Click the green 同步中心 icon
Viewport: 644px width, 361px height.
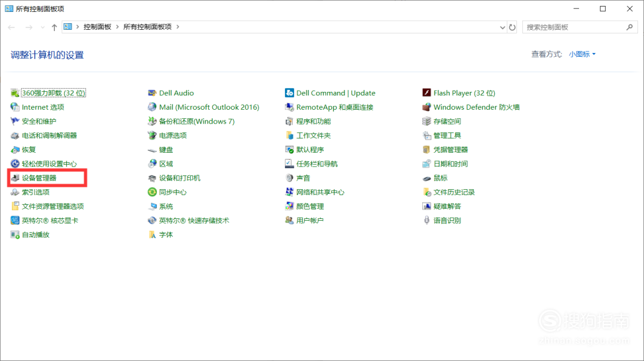click(x=152, y=192)
